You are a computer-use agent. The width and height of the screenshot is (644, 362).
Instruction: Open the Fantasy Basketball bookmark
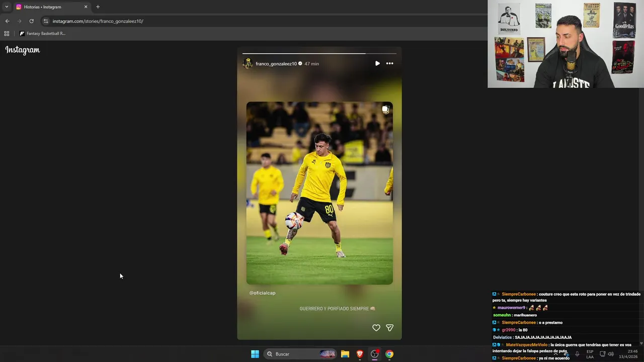(x=42, y=34)
